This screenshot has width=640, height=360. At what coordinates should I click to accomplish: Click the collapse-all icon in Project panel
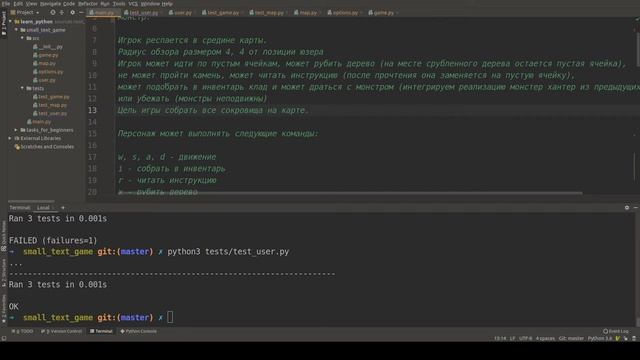62,13
